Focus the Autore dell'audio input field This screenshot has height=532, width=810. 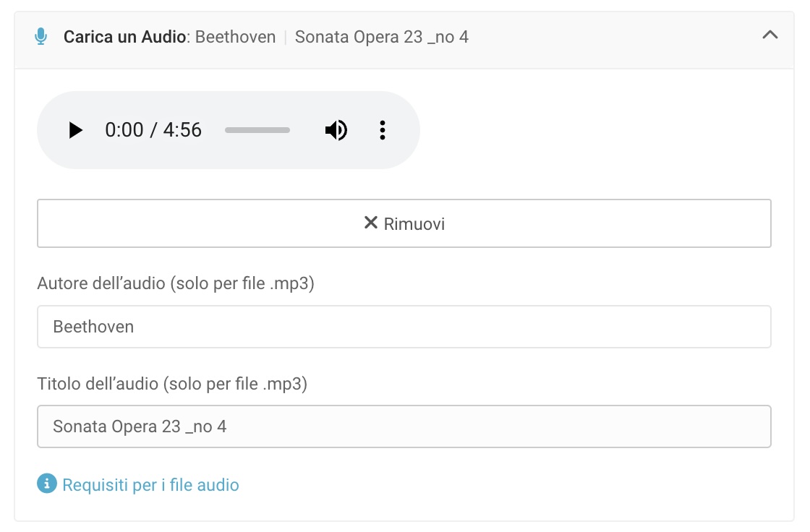pyautogui.click(x=404, y=327)
